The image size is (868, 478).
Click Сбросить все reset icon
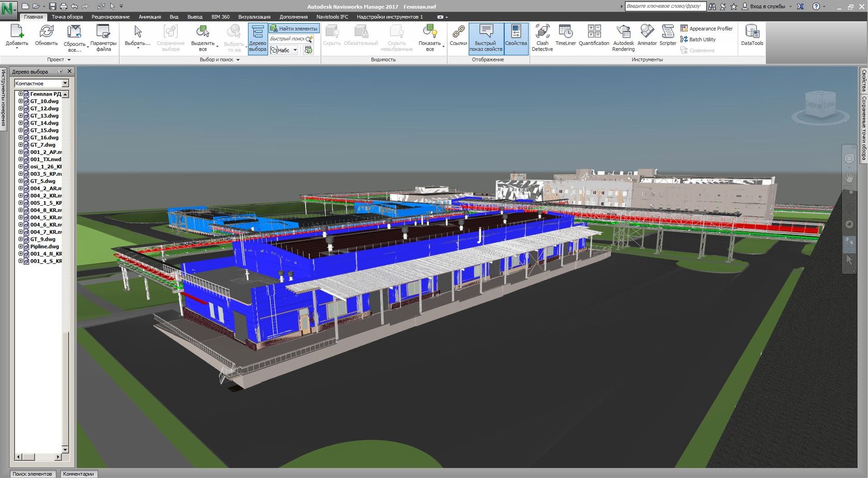[x=74, y=32]
